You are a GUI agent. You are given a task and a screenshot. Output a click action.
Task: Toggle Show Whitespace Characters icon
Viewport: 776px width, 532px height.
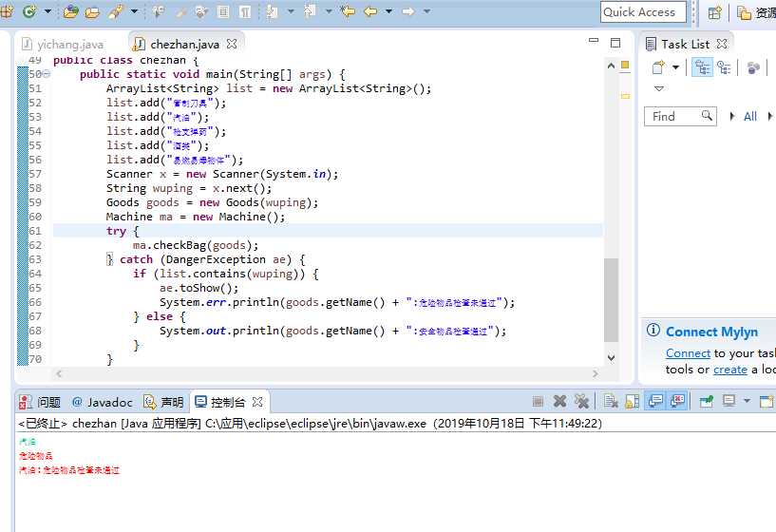click(x=245, y=11)
